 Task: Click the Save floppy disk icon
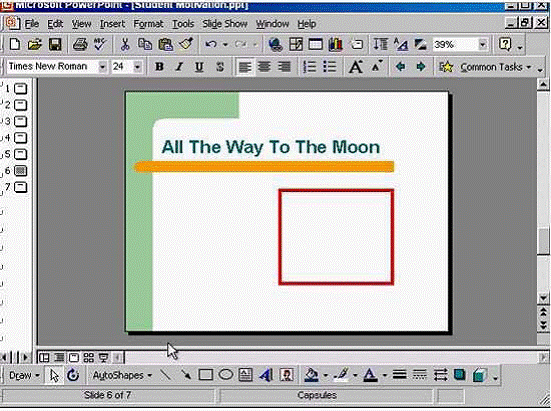(x=55, y=45)
